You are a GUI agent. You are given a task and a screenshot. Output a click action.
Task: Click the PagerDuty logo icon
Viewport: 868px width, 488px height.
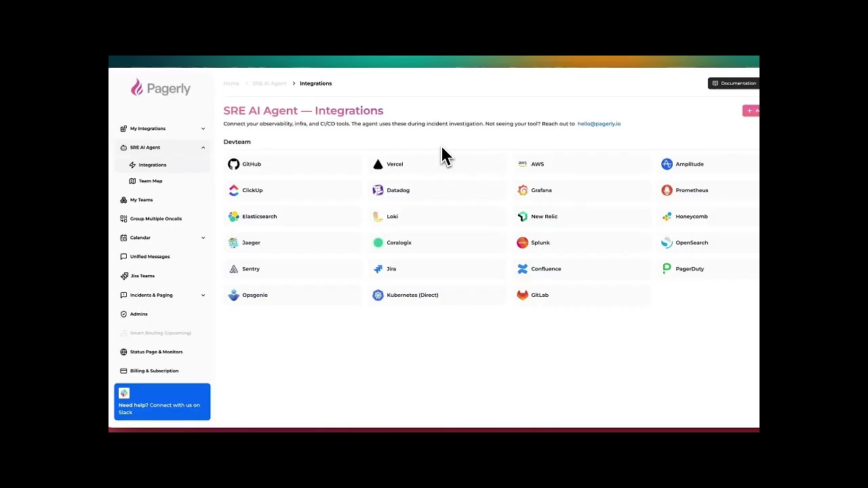click(x=667, y=269)
